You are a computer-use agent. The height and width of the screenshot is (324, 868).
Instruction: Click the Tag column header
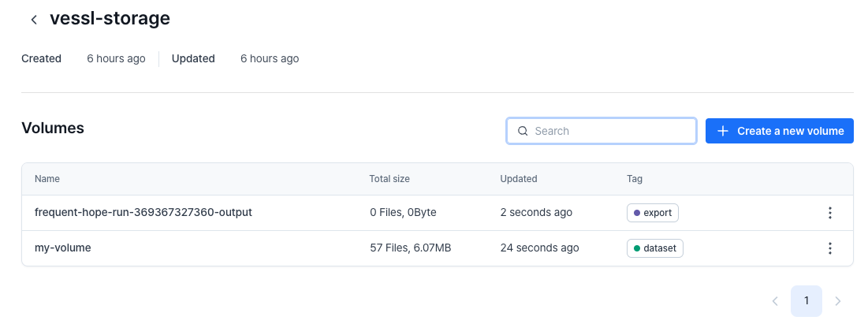pyautogui.click(x=635, y=179)
